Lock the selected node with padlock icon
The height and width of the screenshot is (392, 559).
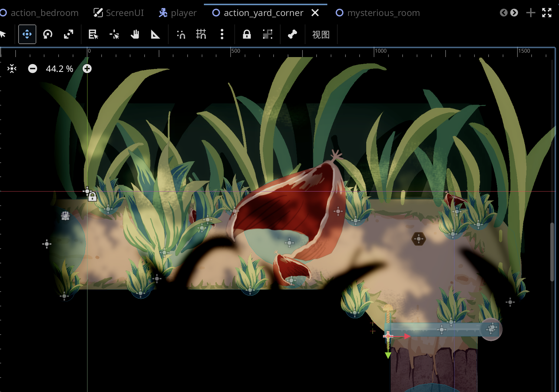(247, 34)
